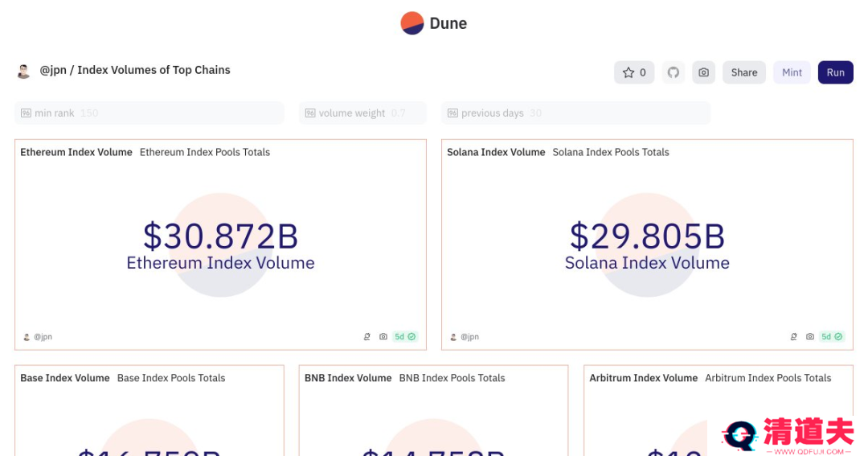
Task: Open the Solana Index Volume widget title
Action: click(496, 152)
